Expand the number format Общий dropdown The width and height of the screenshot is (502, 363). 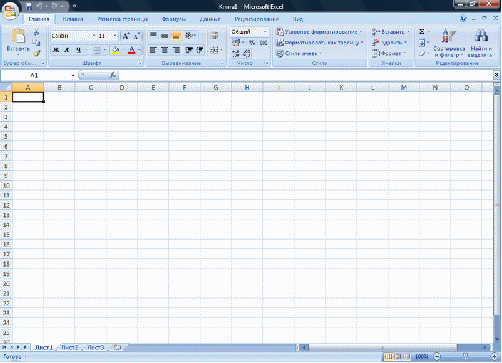tap(266, 32)
